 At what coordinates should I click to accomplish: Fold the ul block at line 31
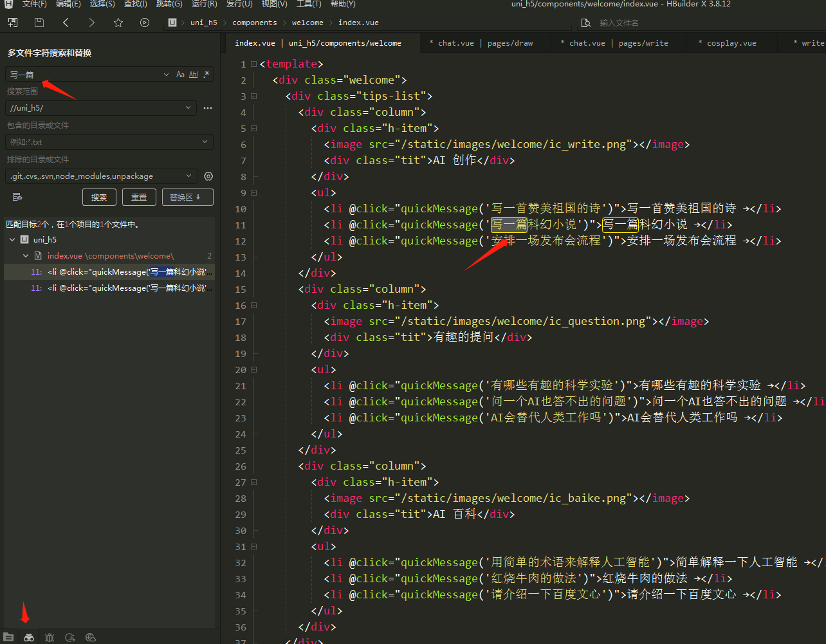coord(253,547)
